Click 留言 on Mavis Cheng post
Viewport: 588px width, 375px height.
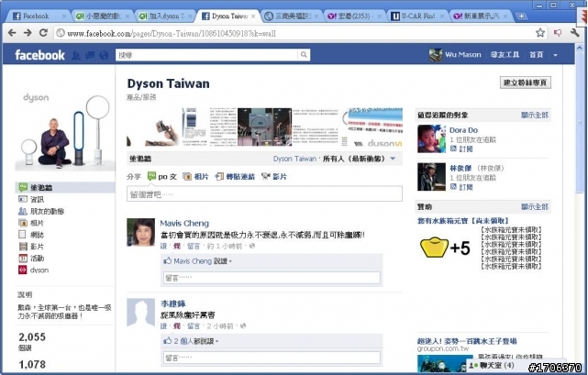[x=194, y=246]
